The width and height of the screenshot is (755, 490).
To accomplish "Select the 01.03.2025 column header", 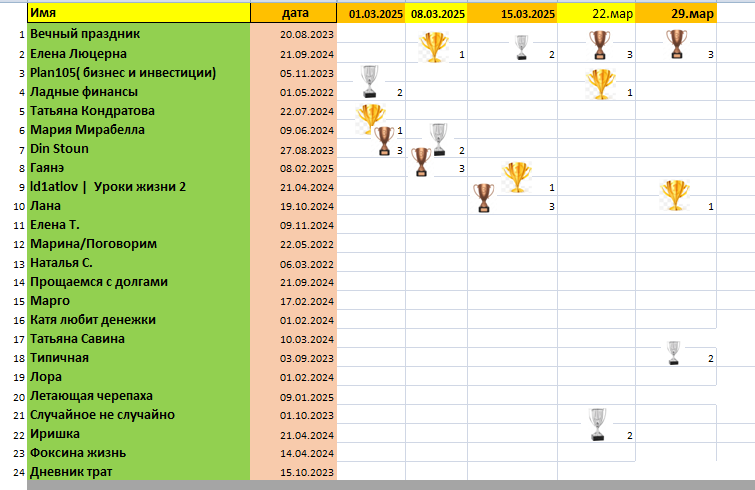I will (x=371, y=13).
